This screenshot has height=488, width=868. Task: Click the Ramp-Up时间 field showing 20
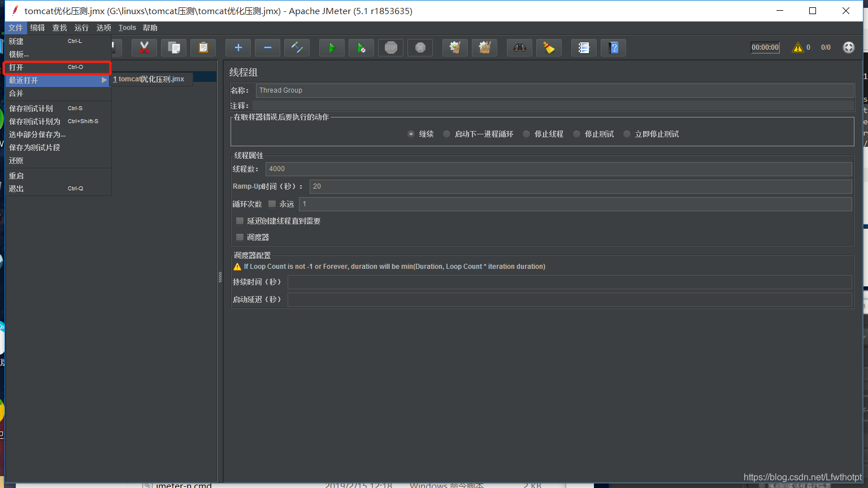click(x=580, y=186)
